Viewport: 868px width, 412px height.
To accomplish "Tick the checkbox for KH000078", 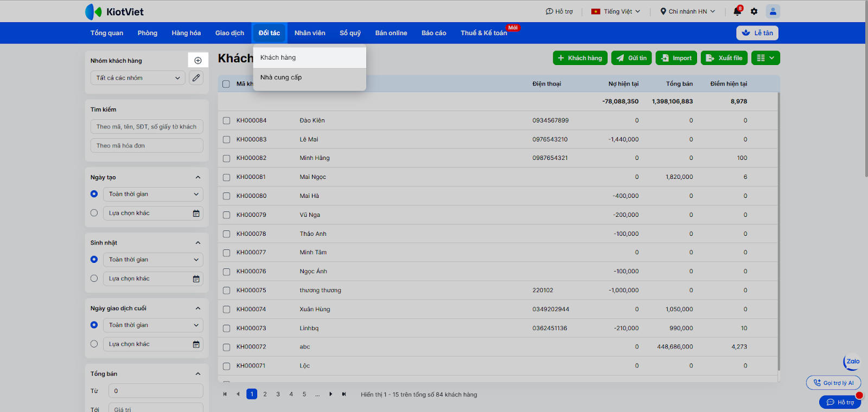I will [x=226, y=234].
